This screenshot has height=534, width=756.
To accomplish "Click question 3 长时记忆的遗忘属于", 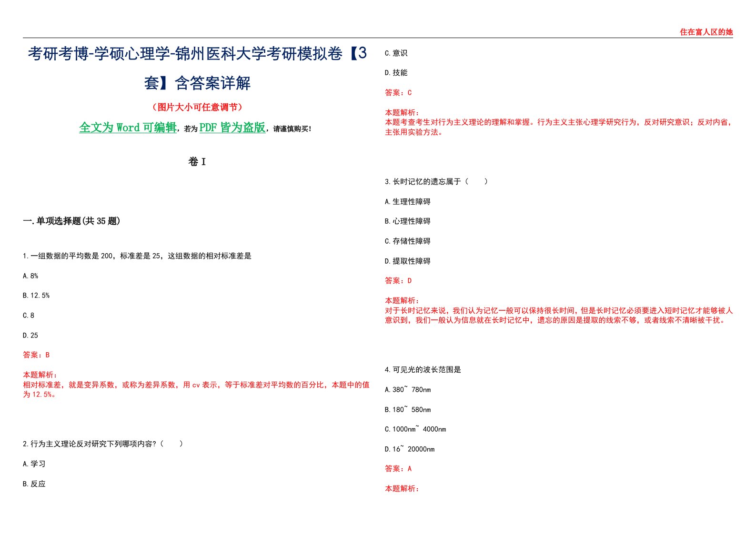I will tap(436, 181).
